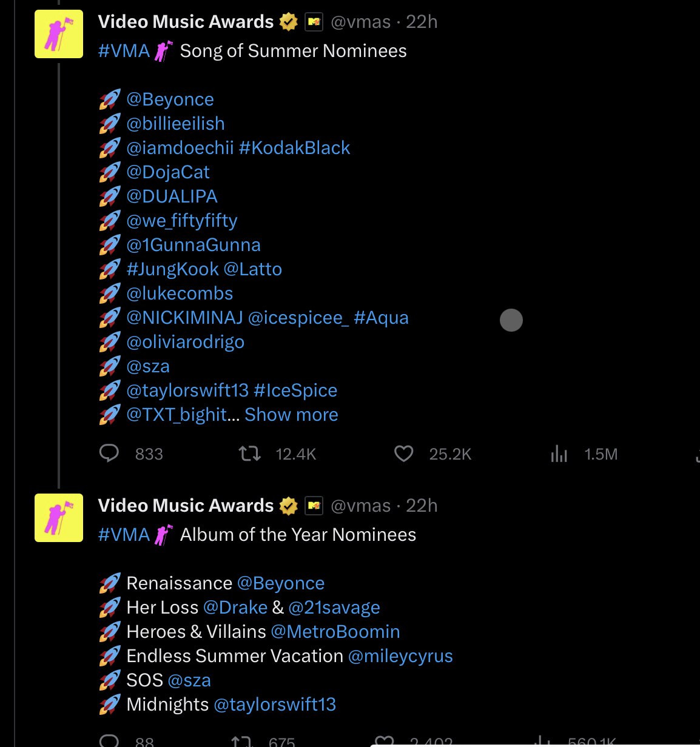700x747 pixels.
Task: Open first tweet's 22h timestamp
Action: [422, 22]
